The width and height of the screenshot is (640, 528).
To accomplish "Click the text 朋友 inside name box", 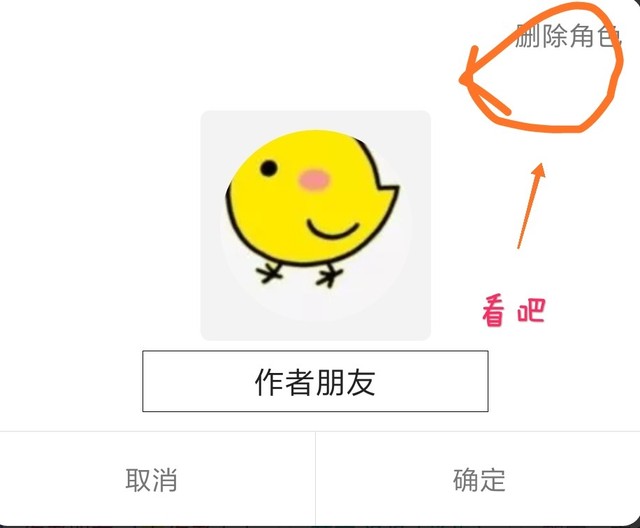I will [345, 382].
